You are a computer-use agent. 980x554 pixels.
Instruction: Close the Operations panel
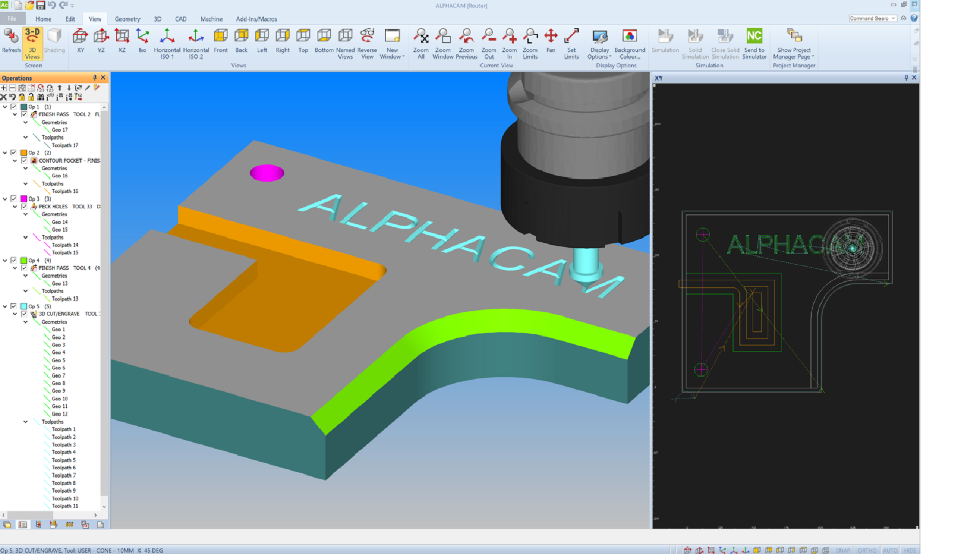pyautogui.click(x=103, y=77)
